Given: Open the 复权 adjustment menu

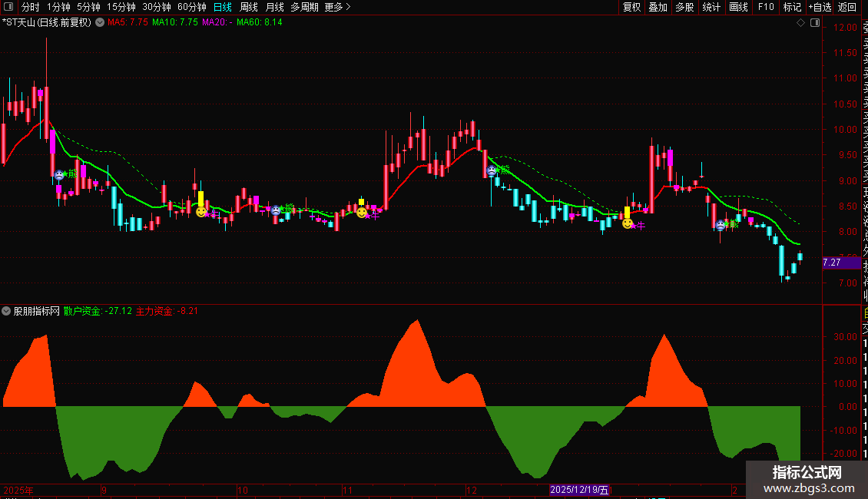Looking at the screenshot, I should [631, 7].
